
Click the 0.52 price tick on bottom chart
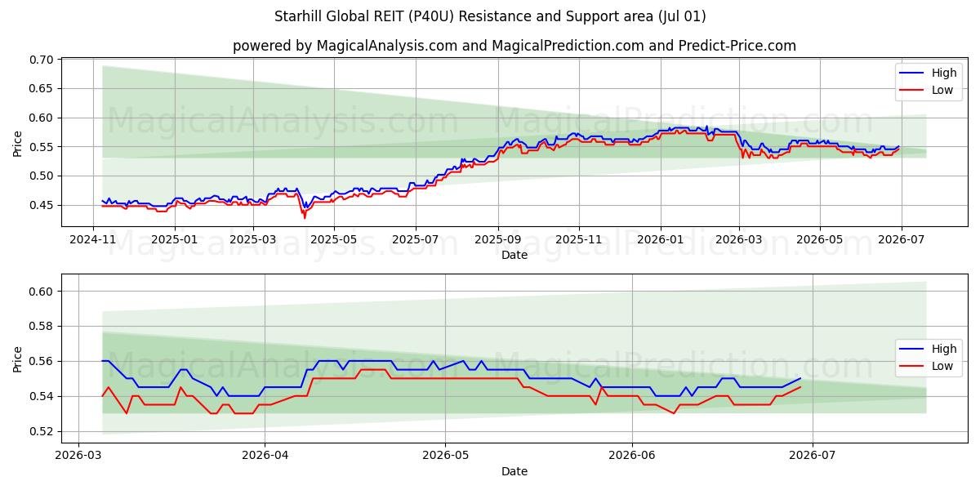42,431
